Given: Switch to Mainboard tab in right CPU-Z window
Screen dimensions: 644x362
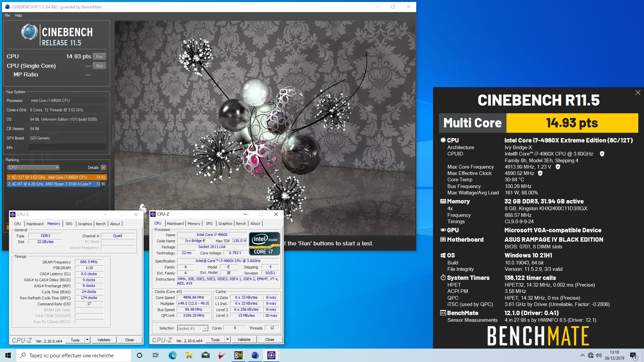Looking at the screenshot, I should (x=175, y=224).
